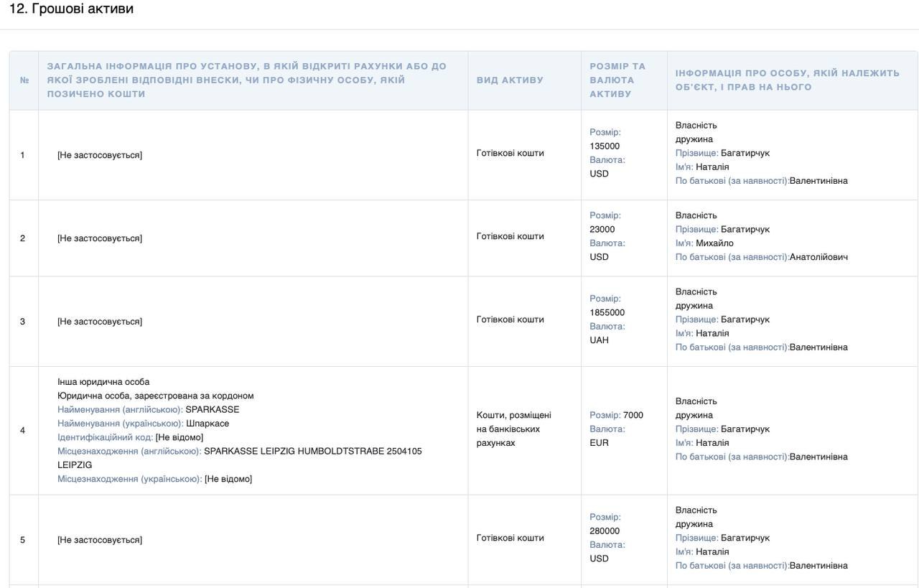Click the "Вид активу" column header

click(510, 80)
